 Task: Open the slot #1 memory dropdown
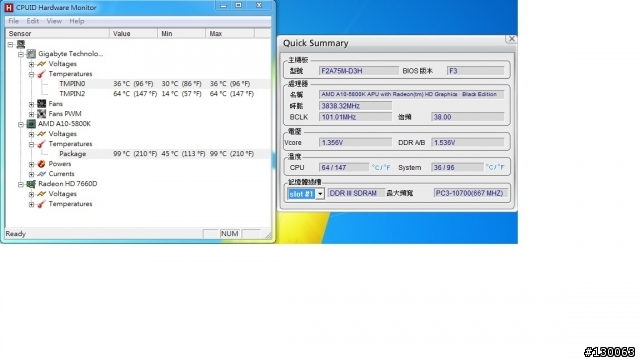coord(320,194)
